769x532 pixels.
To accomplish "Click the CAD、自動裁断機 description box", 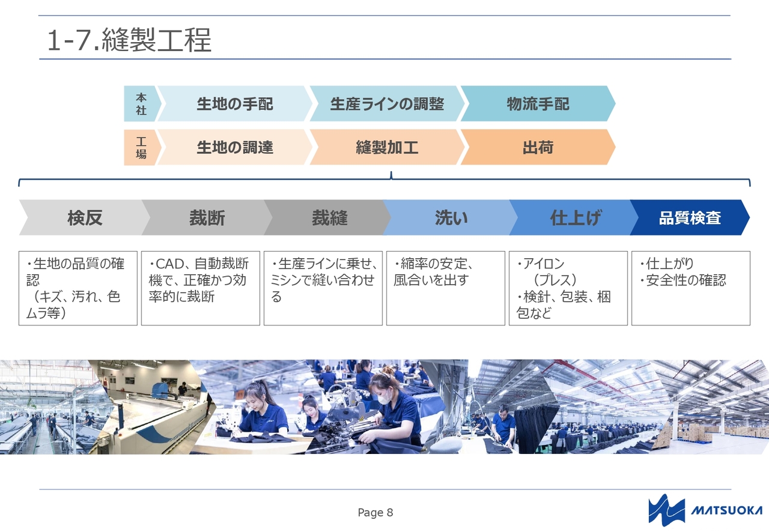I will tap(201, 288).
